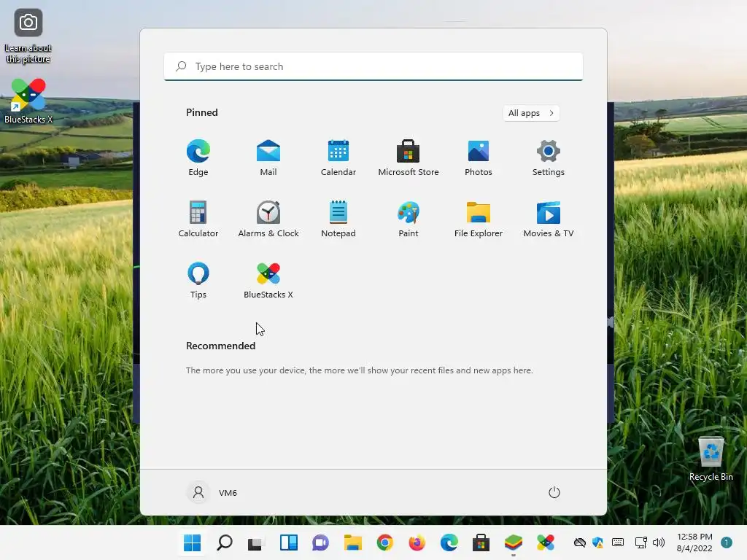
Task: Open Alarms & Clock
Action: pos(268,219)
